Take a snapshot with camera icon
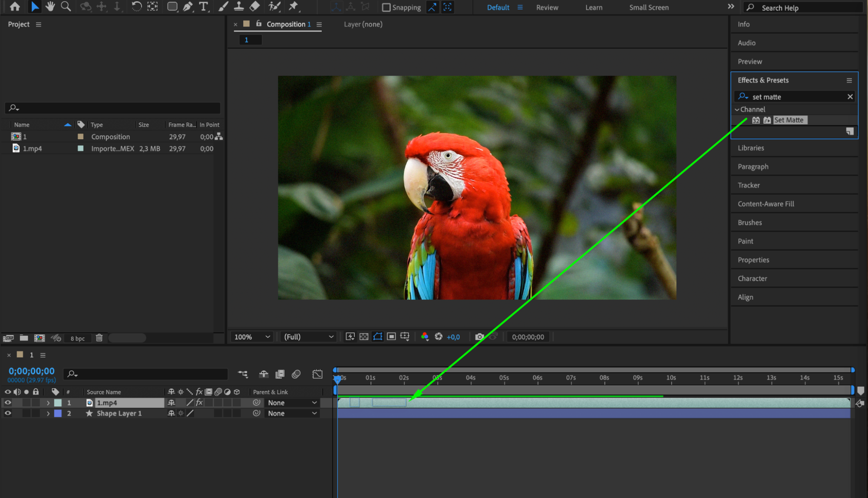This screenshot has height=498, width=868. pyautogui.click(x=479, y=337)
